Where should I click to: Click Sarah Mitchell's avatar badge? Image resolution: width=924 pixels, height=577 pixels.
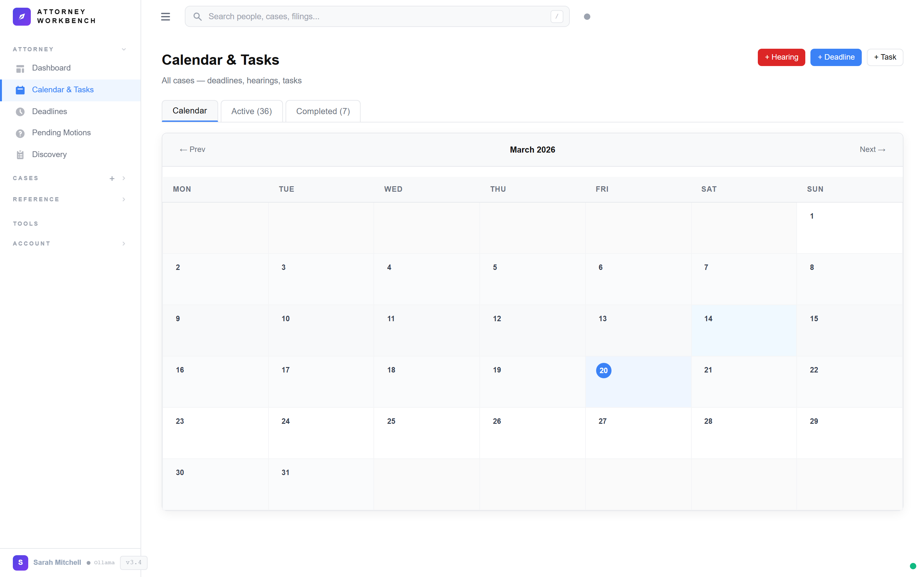click(x=21, y=563)
